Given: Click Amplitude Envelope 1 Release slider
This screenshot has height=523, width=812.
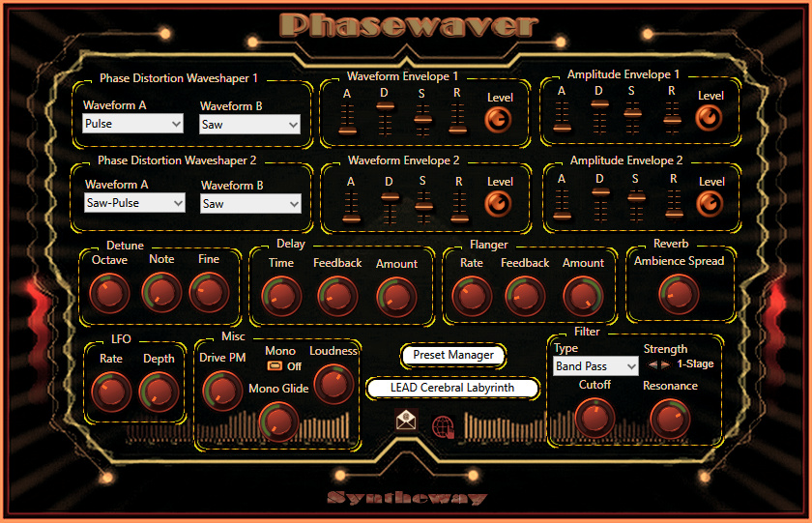Looking at the screenshot, I should click(x=672, y=117).
